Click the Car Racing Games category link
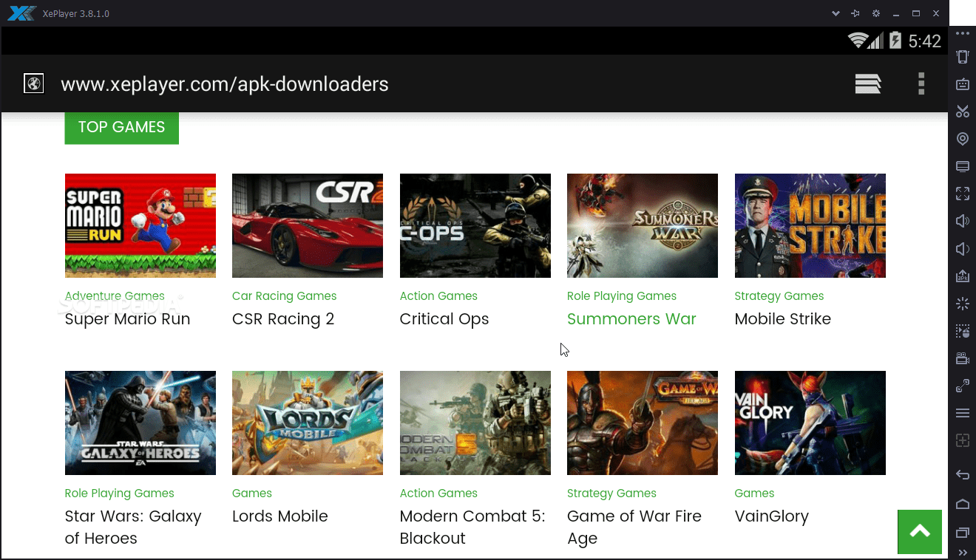This screenshot has width=976, height=560. tap(285, 296)
